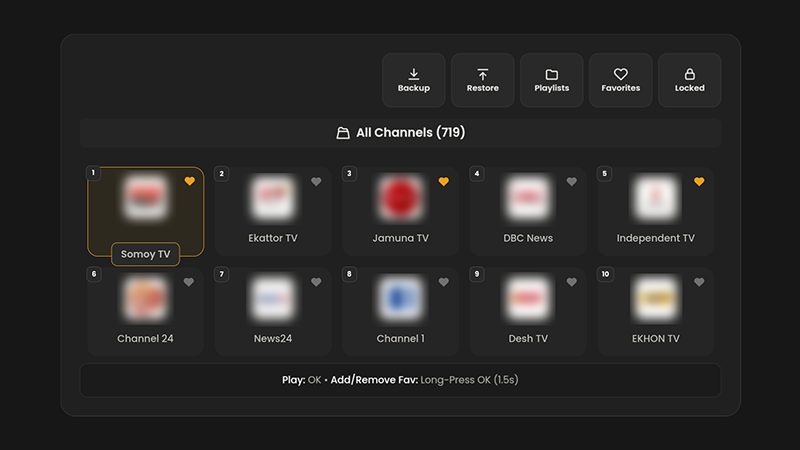Toggle favorite heart on EKHON TV

699,282
